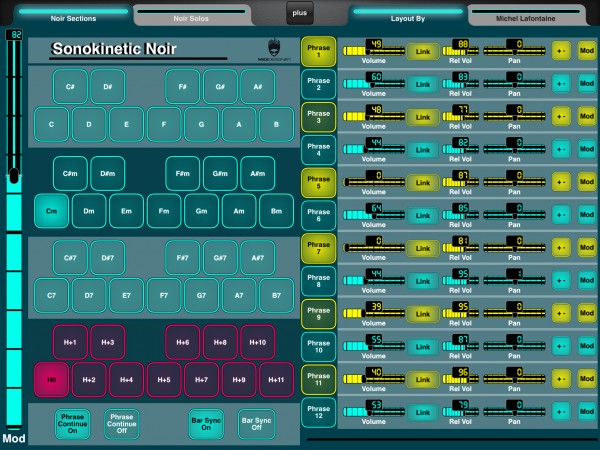Select the Phrase 9 button
This screenshot has width=600, height=450.
(x=318, y=314)
